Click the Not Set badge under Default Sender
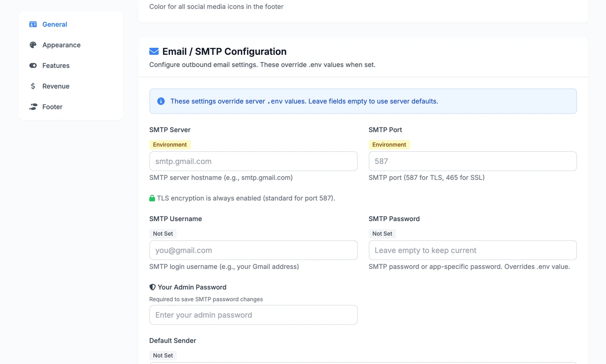The height and width of the screenshot is (364, 606). 163,356
